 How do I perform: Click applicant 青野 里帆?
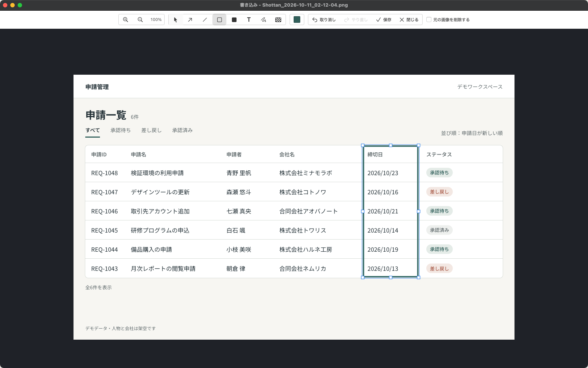click(239, 173)
